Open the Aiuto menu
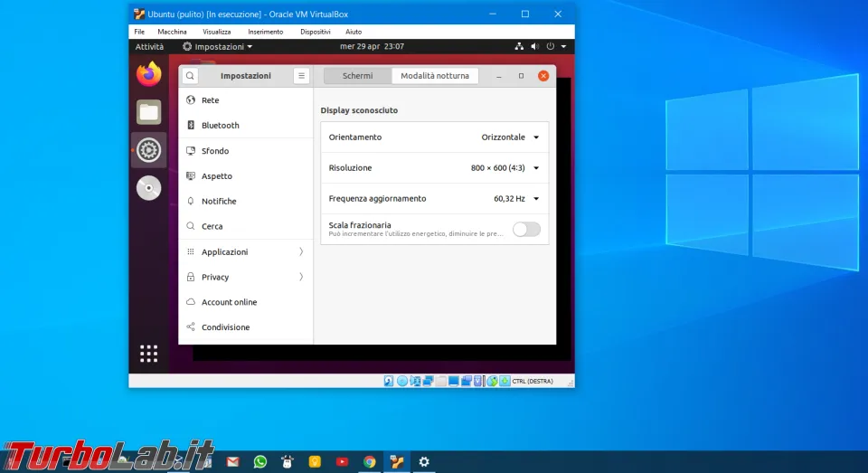 coord(354,32)
